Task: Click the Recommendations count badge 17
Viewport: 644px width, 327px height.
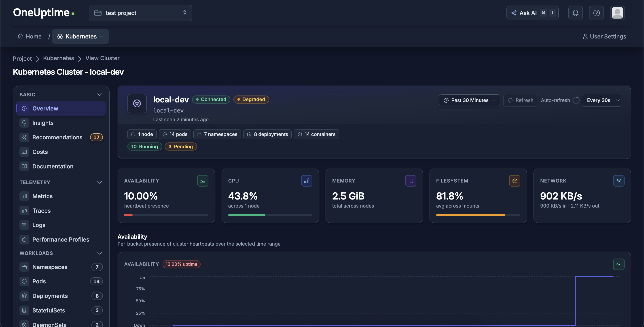Action: (x=96, y=137)
